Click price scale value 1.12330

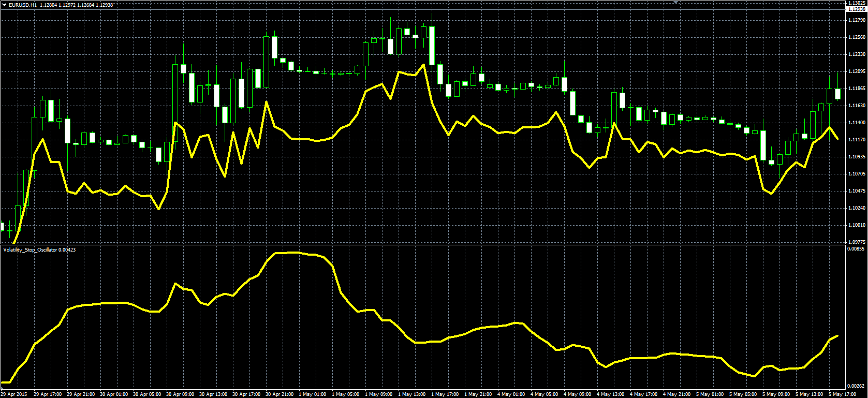[857, 54]
